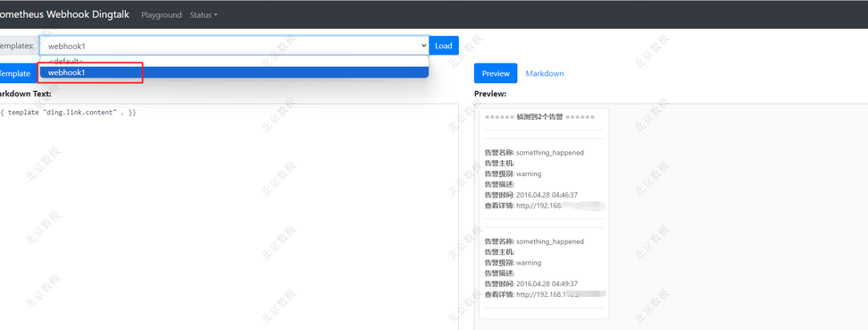This screenshot has height=330, width=868.
Task: Select the webhook1 option in the list
Action: 234,72
